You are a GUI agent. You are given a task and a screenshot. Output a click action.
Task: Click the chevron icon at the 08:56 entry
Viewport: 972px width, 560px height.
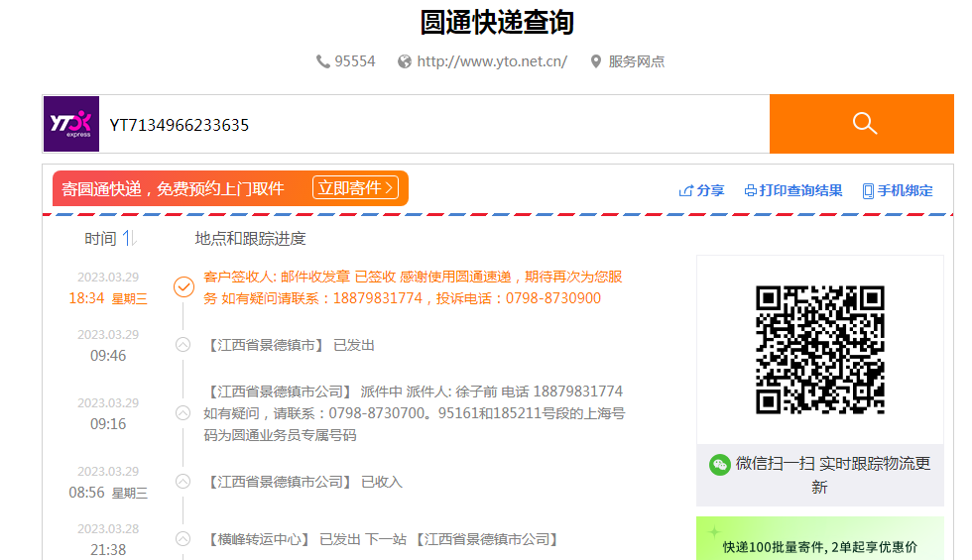click(x=182, y=482)
